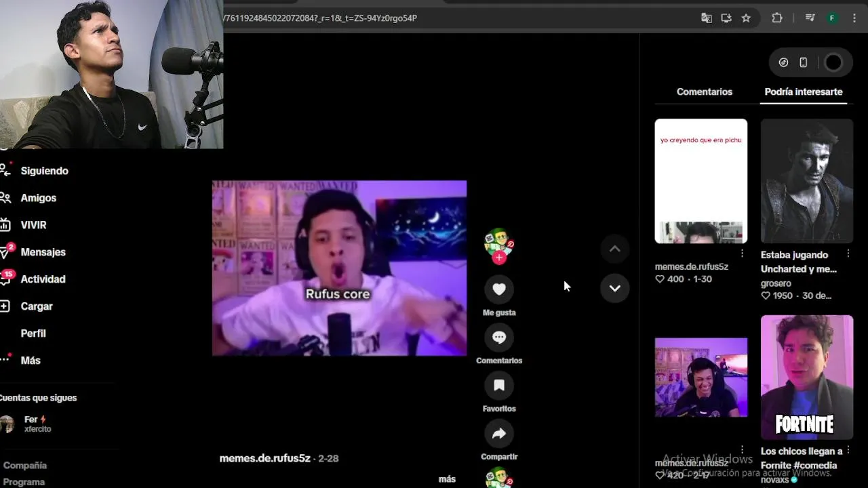Click the Programa footer link
The height and width of the screenshot is (488, 868).
[x=24, y=482]
